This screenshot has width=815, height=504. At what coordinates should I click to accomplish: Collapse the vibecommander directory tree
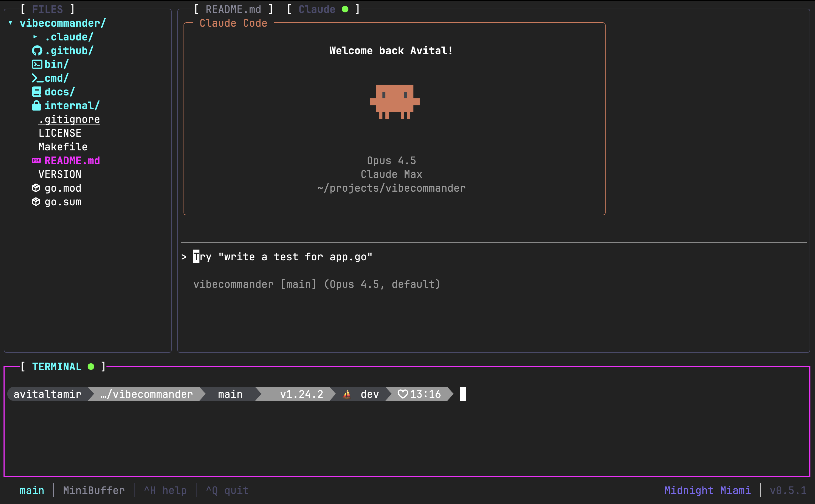11,23
